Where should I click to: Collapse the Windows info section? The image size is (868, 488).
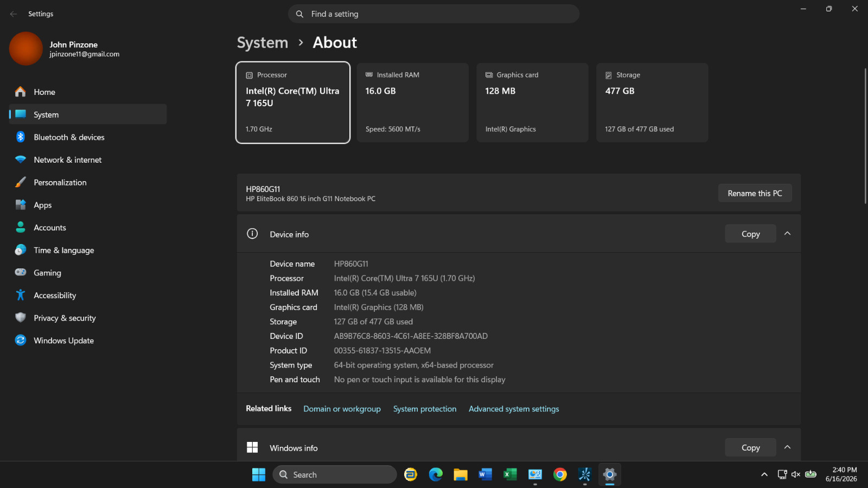tap(788, 447)
